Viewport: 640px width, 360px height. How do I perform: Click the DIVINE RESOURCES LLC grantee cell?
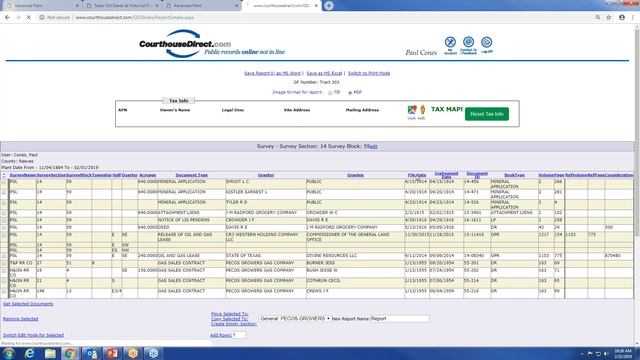pos(331,256)
